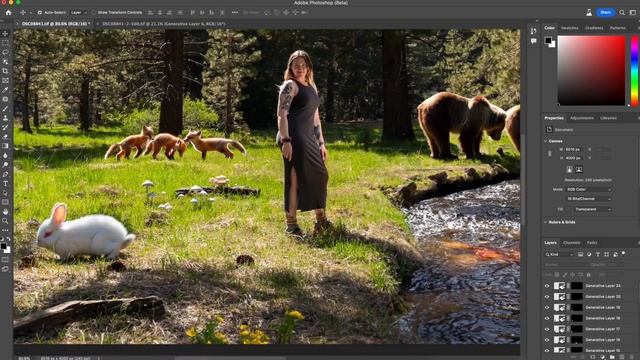640x360 pixels.
Task: Select the Blur tool
Action: [x=5, y=156]
